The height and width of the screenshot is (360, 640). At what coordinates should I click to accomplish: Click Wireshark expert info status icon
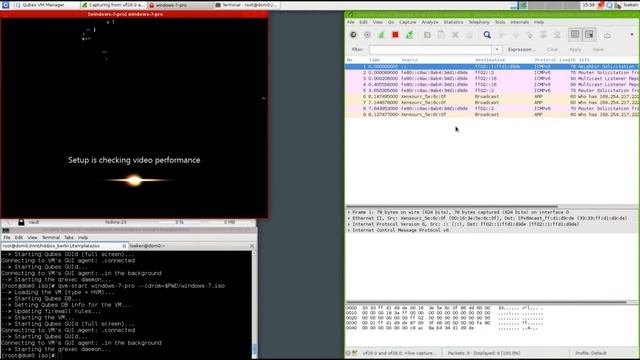(348, 353)
